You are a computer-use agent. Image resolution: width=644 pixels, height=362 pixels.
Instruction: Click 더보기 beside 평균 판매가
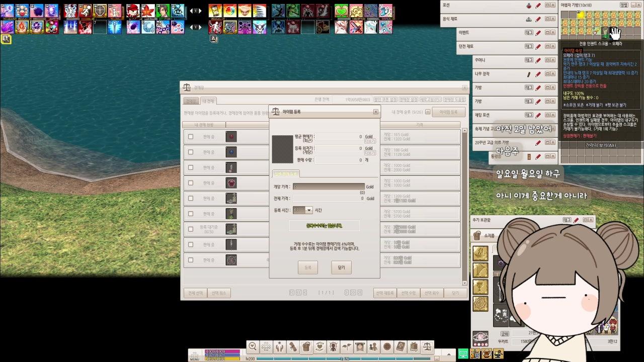pos(370,141)
